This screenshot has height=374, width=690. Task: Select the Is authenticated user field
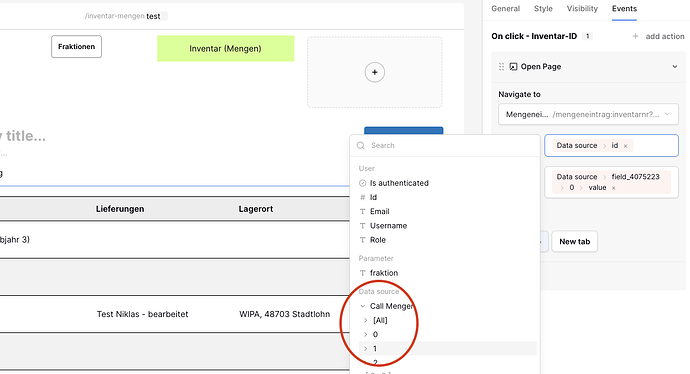pos(394,183)
